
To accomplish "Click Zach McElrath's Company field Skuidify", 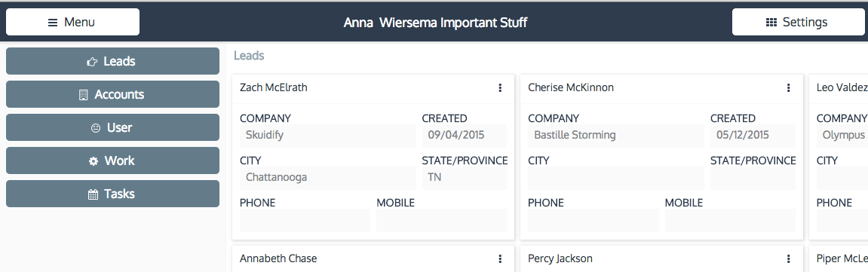I will pyautogui.click(x=328, y=136).
